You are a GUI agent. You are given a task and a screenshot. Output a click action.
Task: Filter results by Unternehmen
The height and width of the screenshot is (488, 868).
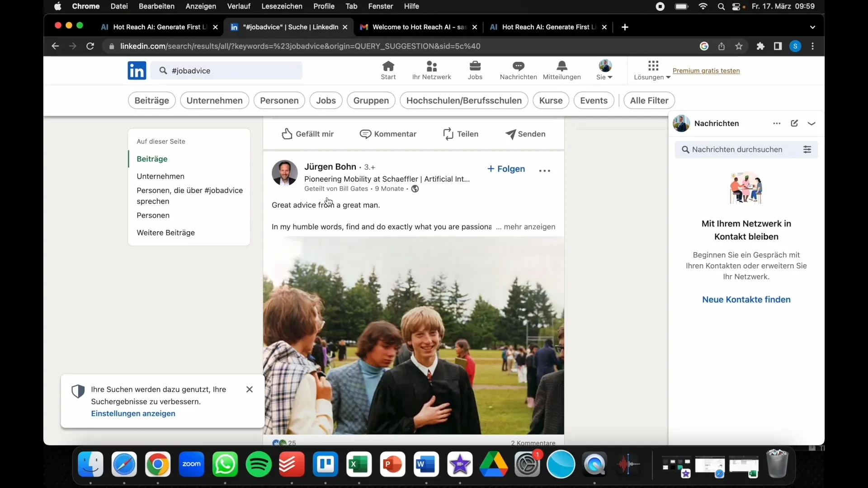coord(215,100)
